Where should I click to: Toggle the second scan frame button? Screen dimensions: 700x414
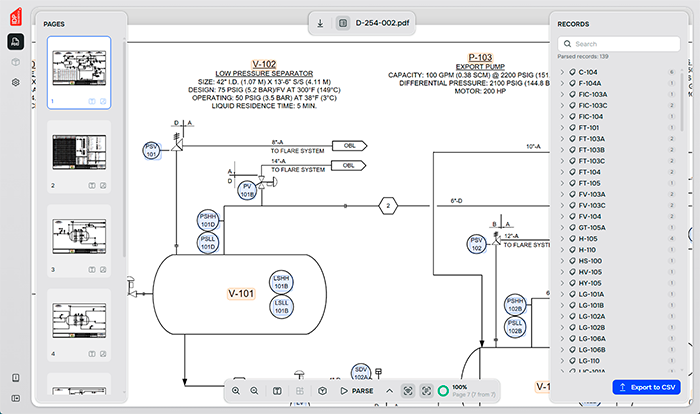(x=427, y=391)
